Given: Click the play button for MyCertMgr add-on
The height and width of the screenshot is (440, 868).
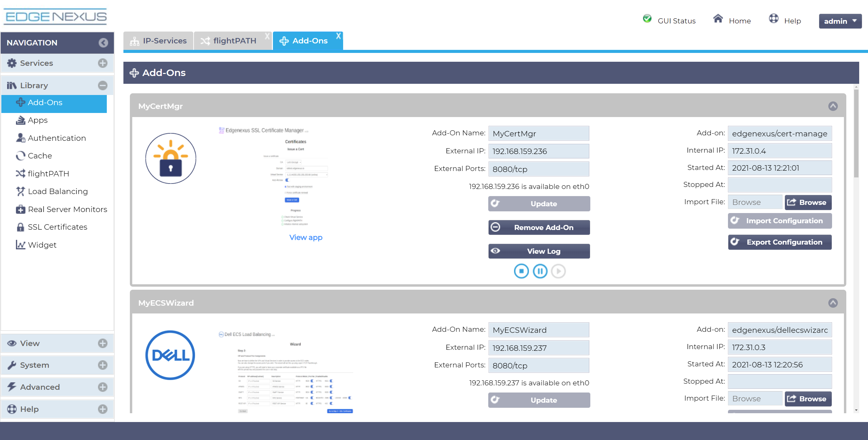Looking at the screenshot, I should [x=558, y=272].
